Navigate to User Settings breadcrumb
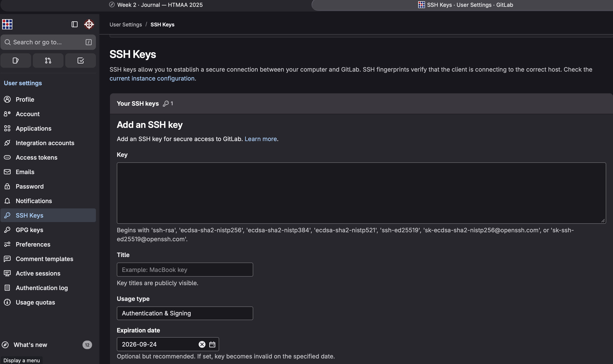This screenshot has height=364, width=613. (126, 25)
